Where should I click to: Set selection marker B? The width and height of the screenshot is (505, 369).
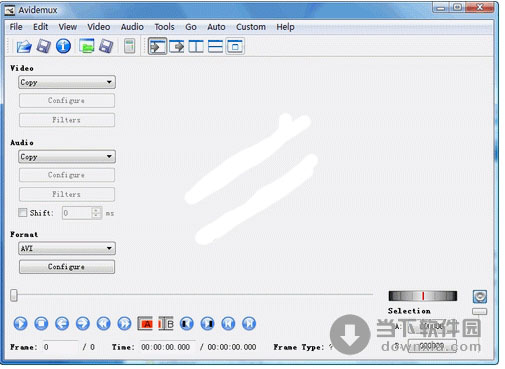(166, 323)
